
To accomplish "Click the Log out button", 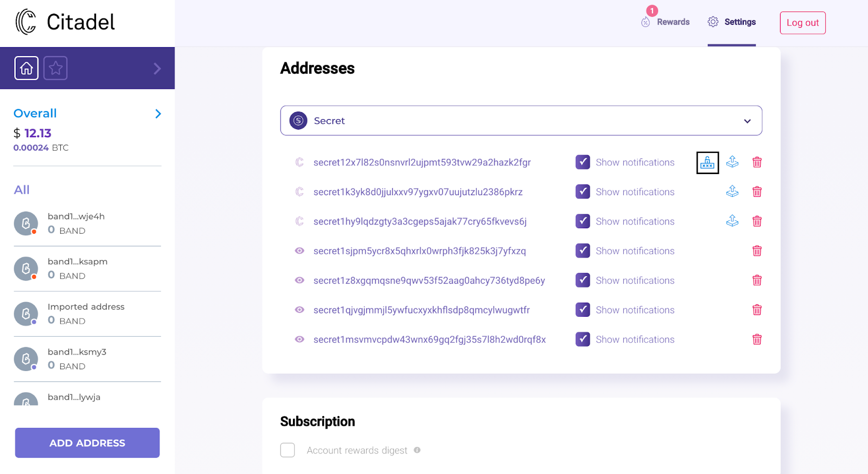I will click(803, 23).
